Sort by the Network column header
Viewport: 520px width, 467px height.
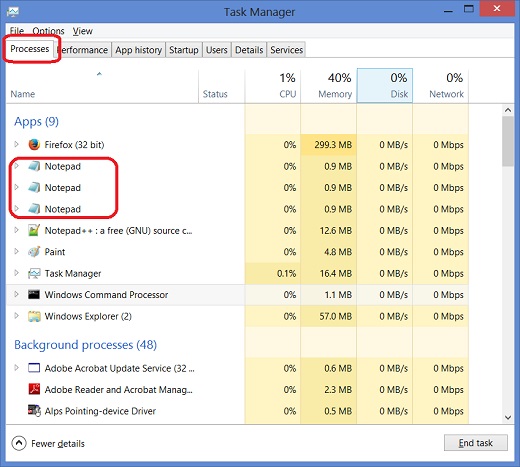pyautogui.click(x=441, y=86)
